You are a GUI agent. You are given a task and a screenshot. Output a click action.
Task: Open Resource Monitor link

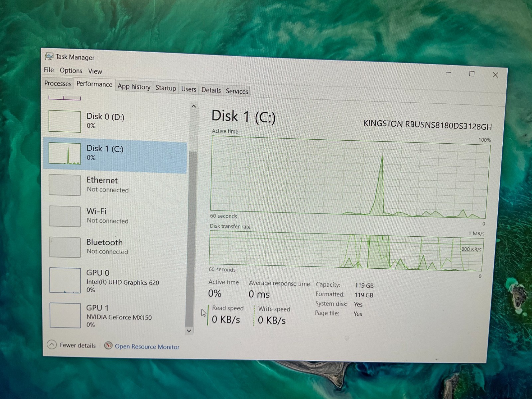(x=147, y=346)
